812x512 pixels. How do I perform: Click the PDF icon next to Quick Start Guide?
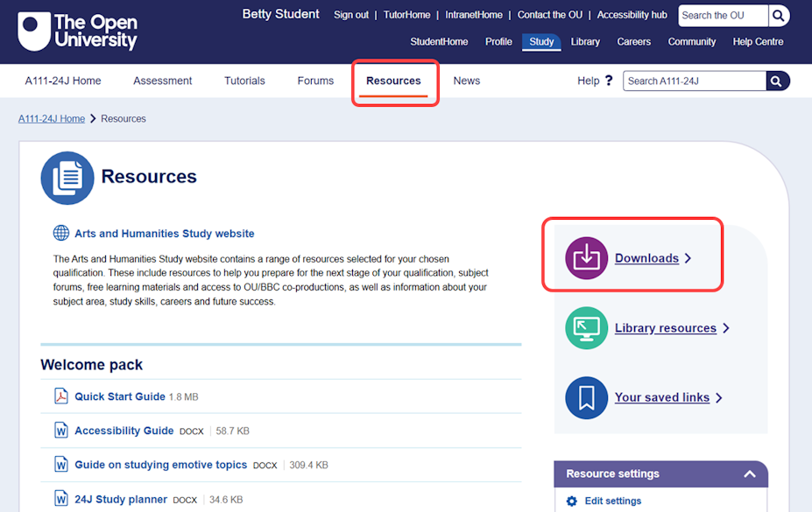59,396
